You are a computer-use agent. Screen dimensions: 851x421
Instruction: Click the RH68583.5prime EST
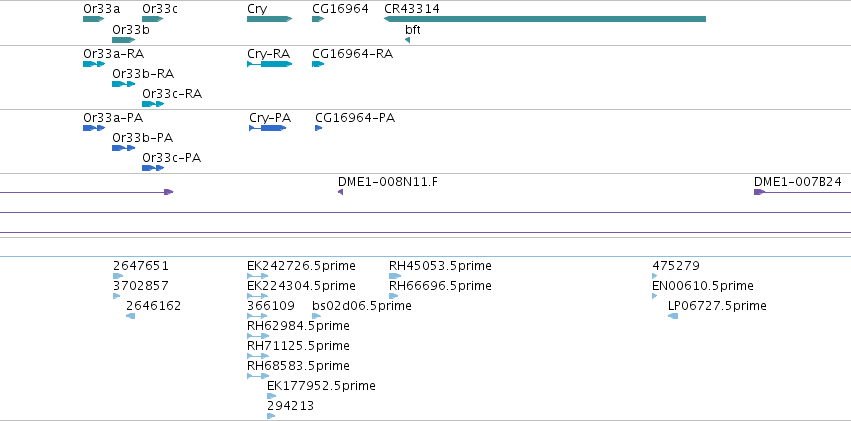point(258,376)
